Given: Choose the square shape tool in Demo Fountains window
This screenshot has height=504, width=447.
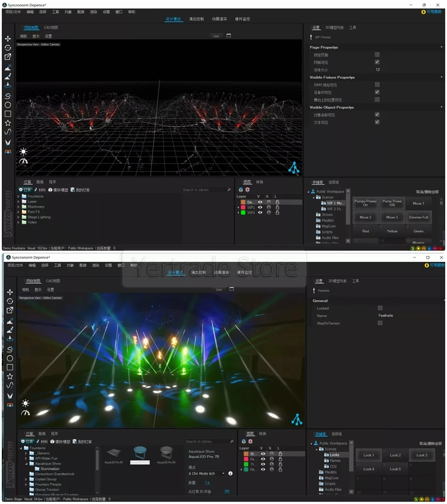Looking at the screenshot, I should click(x=8, y=114).
